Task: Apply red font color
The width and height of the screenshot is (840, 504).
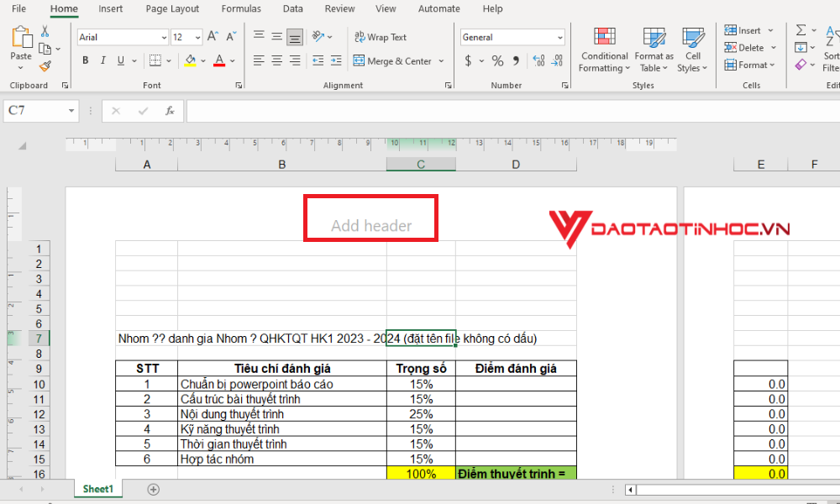Action: (x=219, y=60)
